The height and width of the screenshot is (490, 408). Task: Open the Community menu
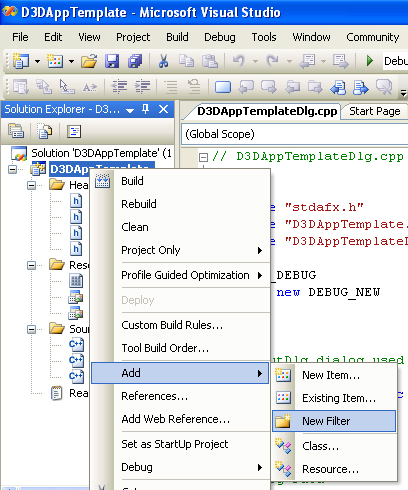373,37
